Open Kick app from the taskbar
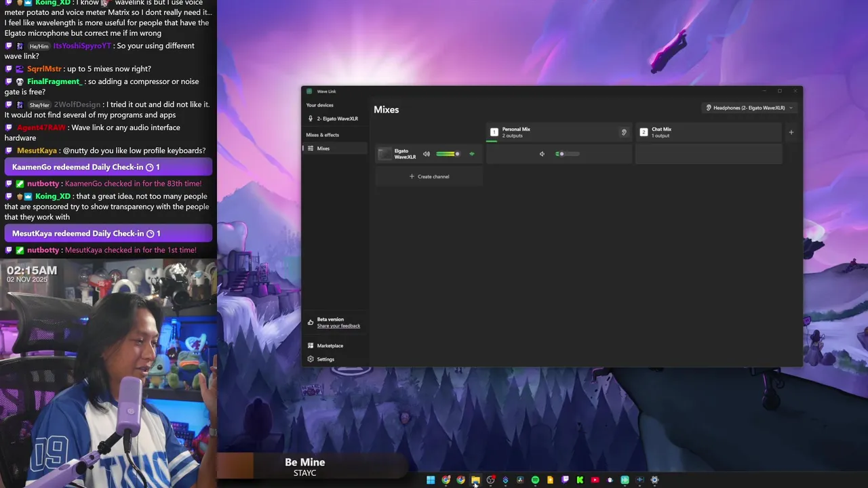 580,480
